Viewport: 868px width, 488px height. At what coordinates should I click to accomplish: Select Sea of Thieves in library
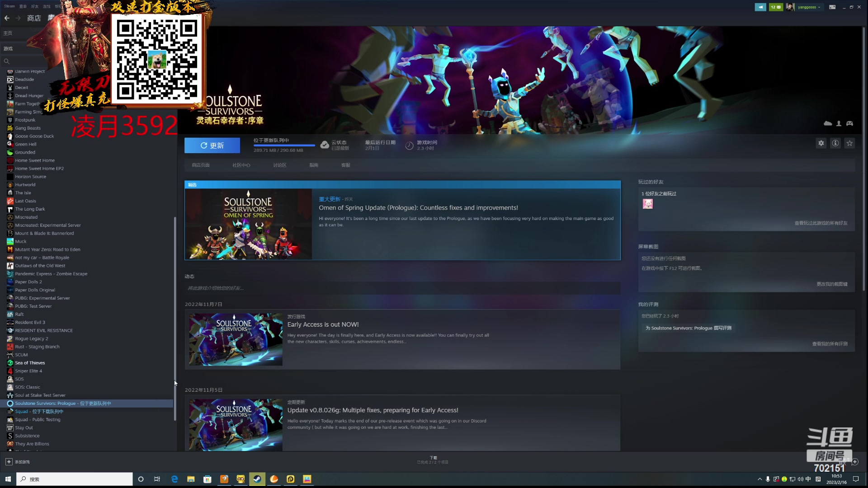[30, 363]
